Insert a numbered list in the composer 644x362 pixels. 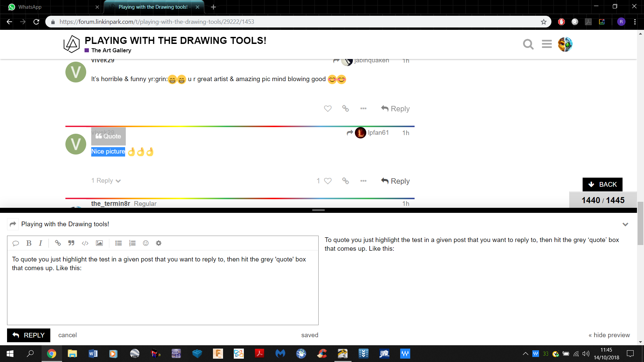click(132, 243)
